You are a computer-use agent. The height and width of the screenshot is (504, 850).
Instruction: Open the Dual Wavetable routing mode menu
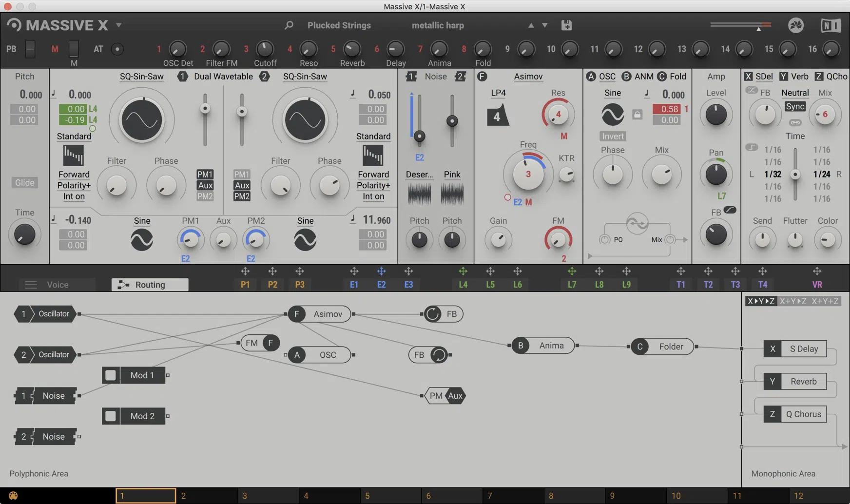(223, 77)
